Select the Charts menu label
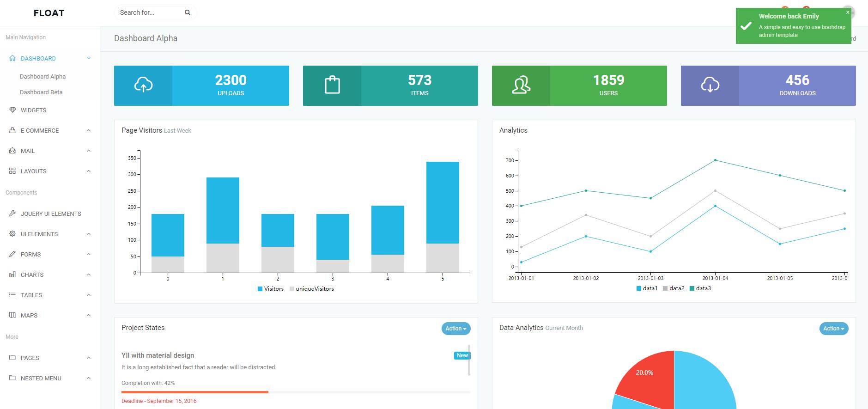Image resolution: width=868 pixels, height=409 pixels. [32, 275]
